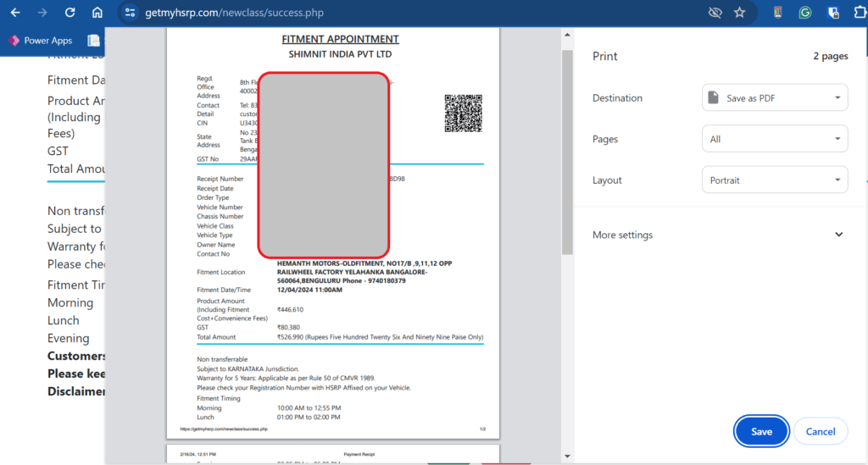The width and height of the screenshot is (868, 465).
Task: Click the Non transferrable line in preview
Action: 222,359
